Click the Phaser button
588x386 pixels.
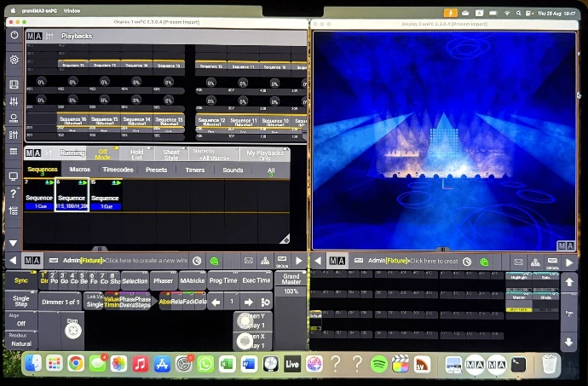163,280
